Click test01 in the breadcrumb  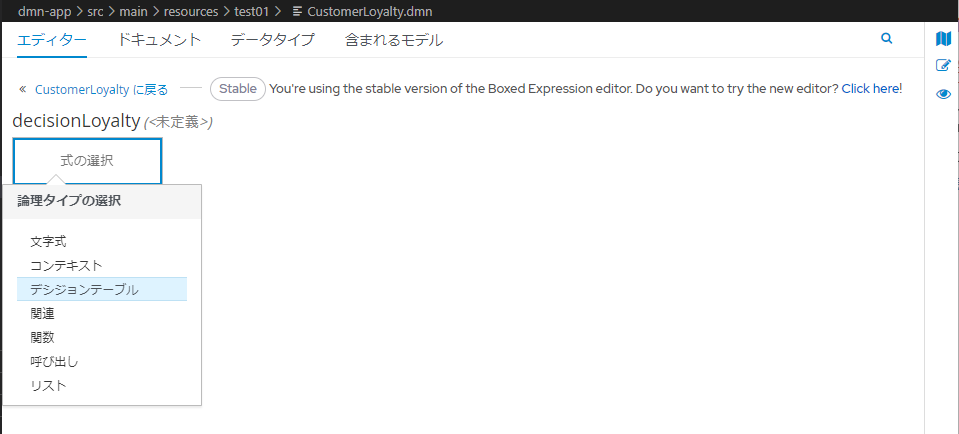click(x=251, y=11)
